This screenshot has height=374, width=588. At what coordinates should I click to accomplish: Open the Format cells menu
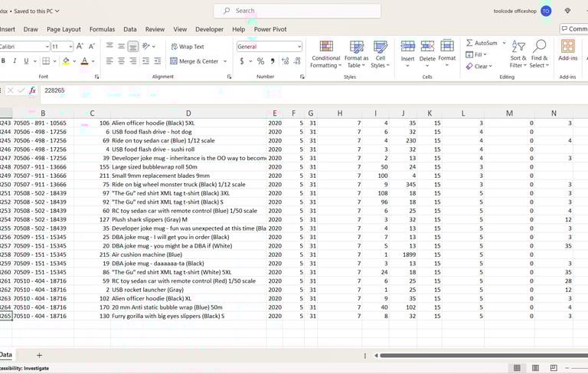point(446,54)
